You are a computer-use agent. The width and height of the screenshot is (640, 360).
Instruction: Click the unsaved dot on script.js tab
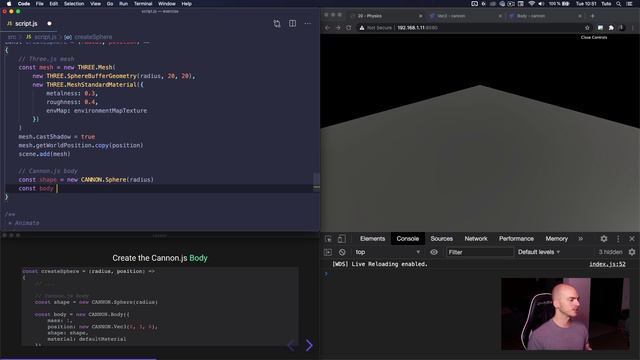[x=49, y=24]
